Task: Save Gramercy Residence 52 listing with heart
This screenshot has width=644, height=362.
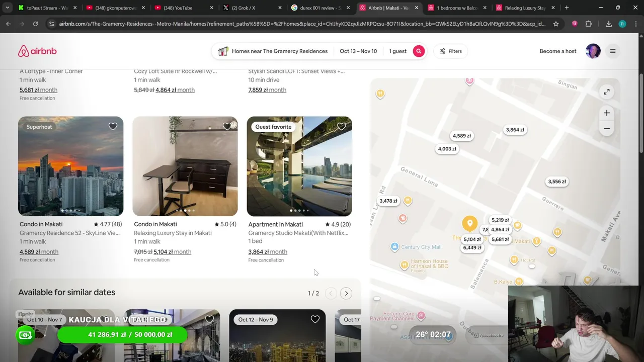Action: pyautogui.click(x=113, y=127)
